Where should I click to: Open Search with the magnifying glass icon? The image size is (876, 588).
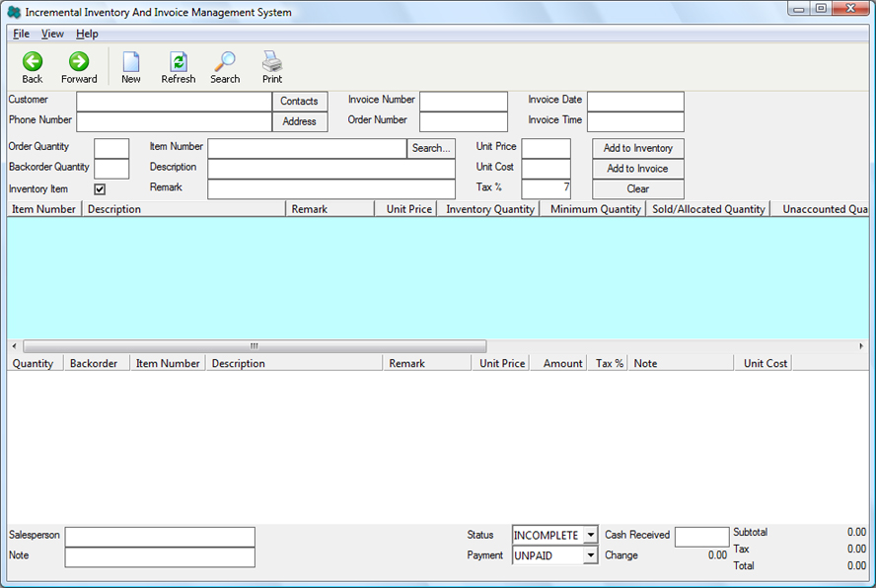coord(225,62)
